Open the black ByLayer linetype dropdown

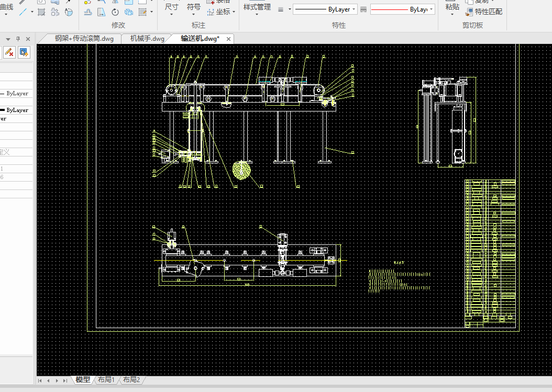coord(355,9)
